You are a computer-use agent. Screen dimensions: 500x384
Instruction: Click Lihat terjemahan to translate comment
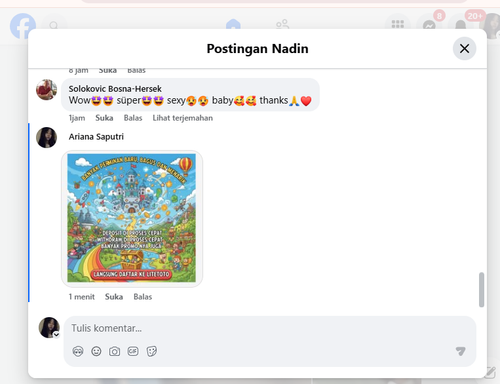(x=183, y=118)
